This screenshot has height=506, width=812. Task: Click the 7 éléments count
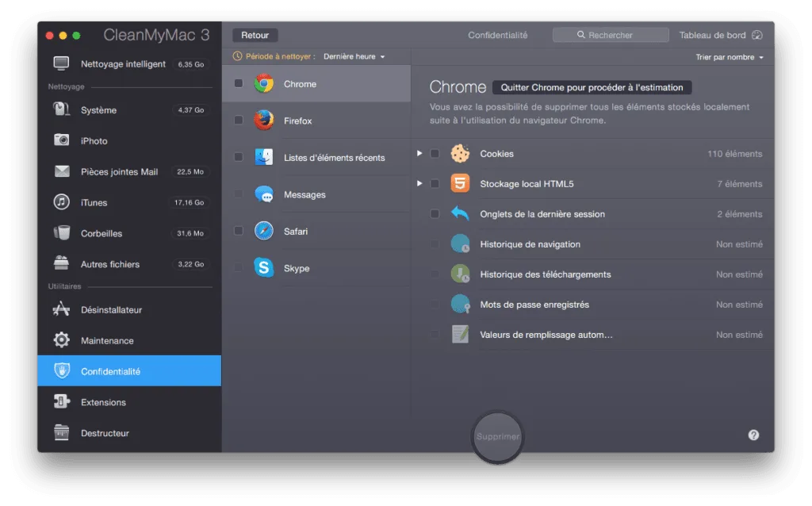click(739, 184)
